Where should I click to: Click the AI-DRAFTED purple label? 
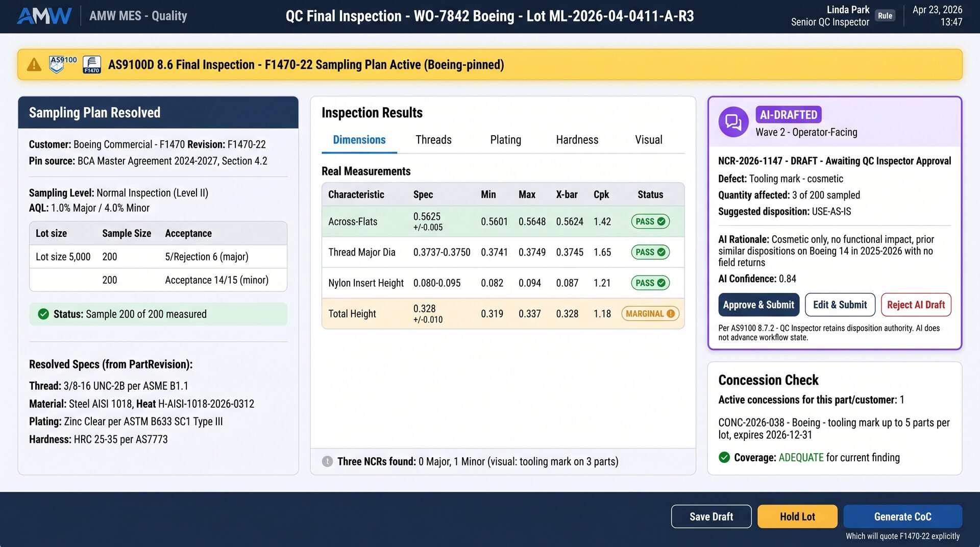tap(789, 115)
